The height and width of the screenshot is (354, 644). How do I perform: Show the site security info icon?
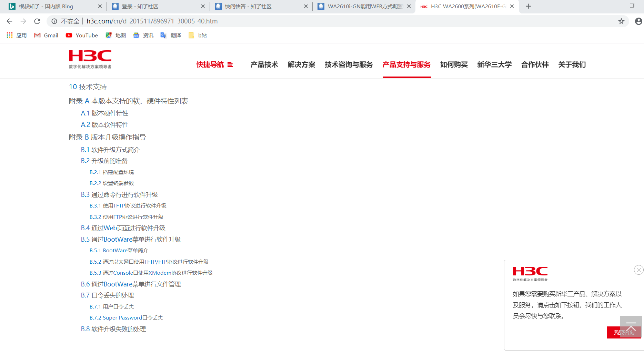pos(54,21)
